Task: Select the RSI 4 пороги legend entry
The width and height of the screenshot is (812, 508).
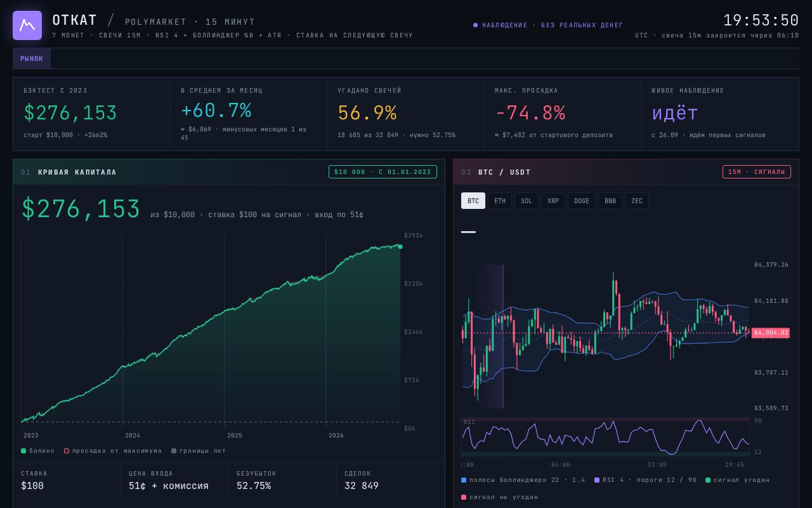Action: 646,480
